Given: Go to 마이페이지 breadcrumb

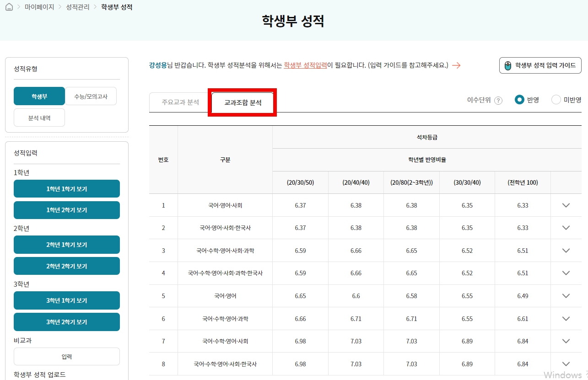Looking at the screenshot, I should click(x=39, y=7).
